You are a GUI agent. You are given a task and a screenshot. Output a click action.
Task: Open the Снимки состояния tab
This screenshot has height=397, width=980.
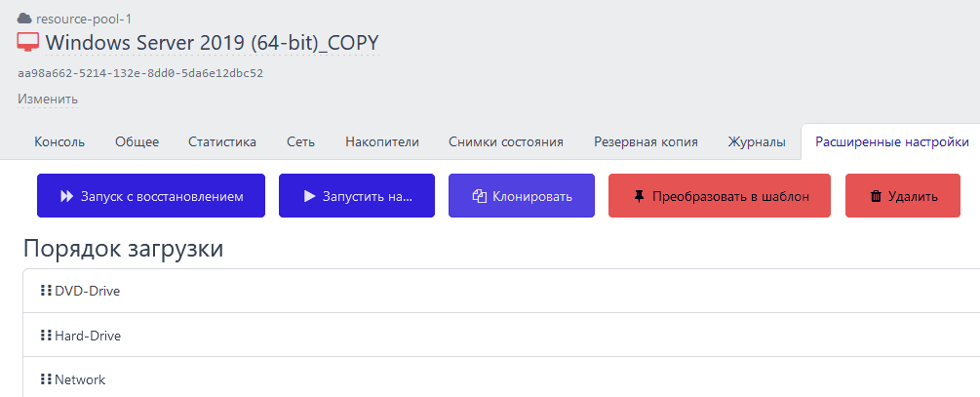tap(506, 141)
